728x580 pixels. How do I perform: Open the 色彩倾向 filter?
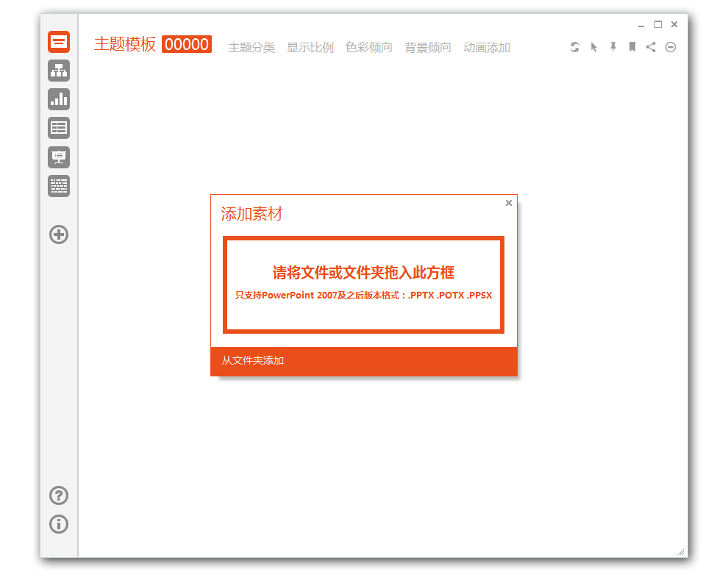[368, 47]
